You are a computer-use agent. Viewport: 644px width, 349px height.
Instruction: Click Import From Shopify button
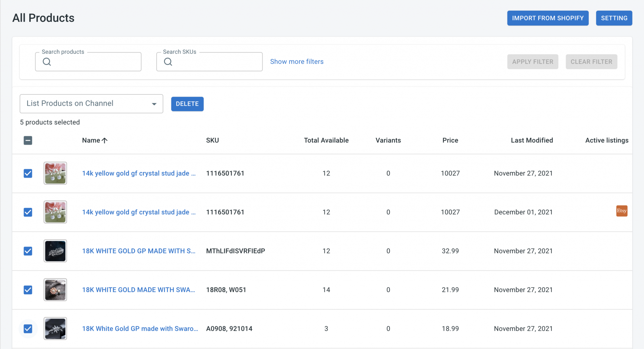[x=547, y=18]
